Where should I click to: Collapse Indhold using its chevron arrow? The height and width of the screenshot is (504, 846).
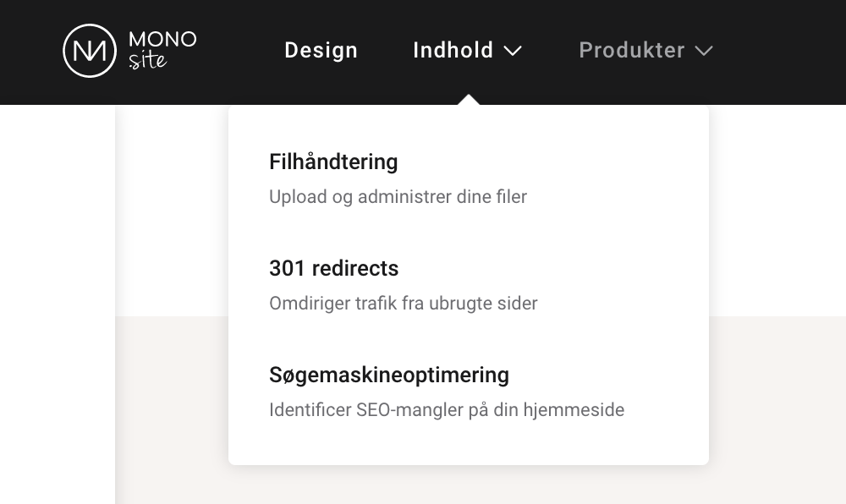(x=513, y=52)
